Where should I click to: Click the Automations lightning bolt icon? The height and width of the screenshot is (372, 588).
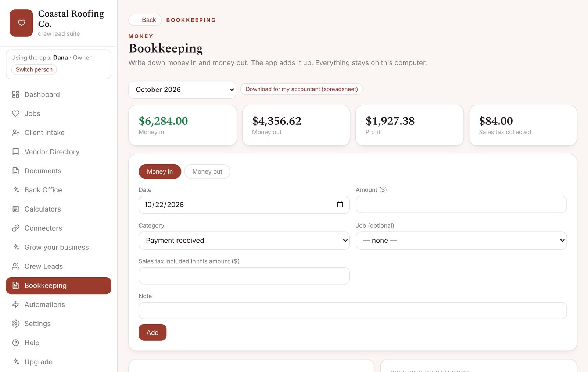pos(15,304)
